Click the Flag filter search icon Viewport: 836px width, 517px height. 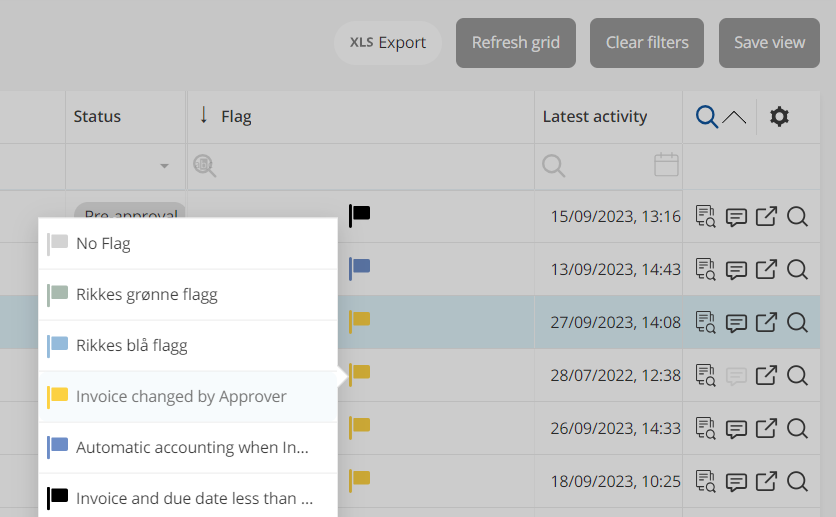tap(205, 165)
